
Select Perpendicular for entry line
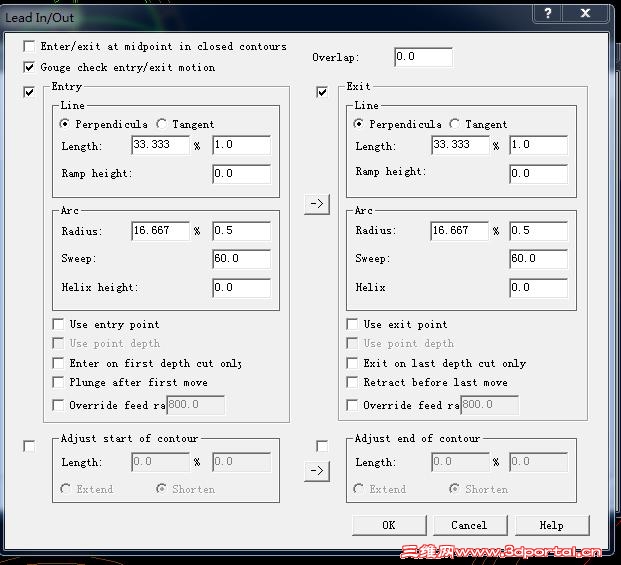point(65,124)
